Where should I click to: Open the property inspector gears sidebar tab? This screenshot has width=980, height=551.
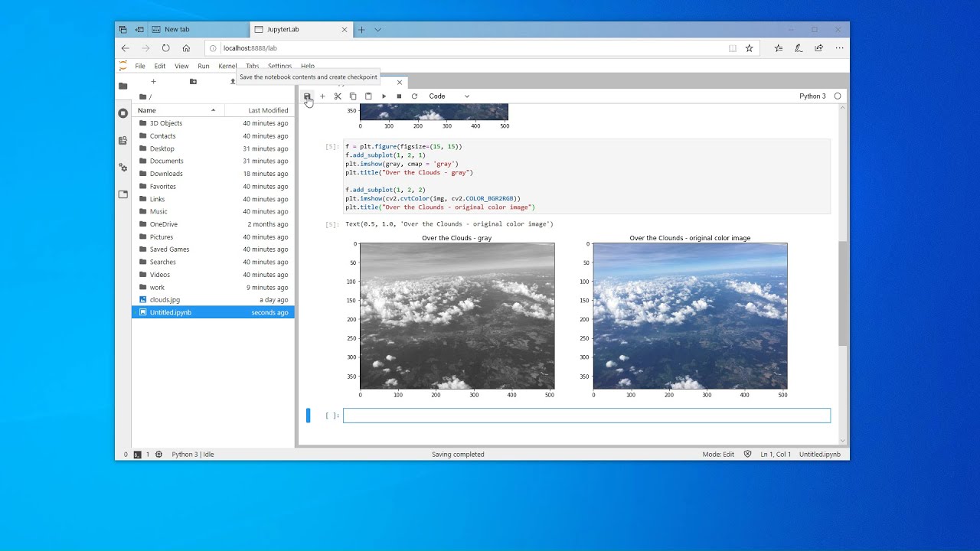(123, 168)
